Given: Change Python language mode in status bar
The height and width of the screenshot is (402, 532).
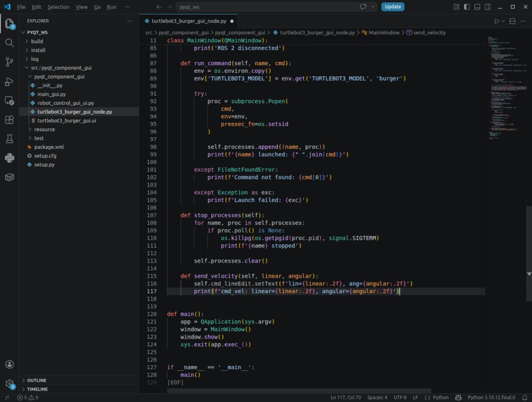Looking at the screenshot, I should coord(441,398).
